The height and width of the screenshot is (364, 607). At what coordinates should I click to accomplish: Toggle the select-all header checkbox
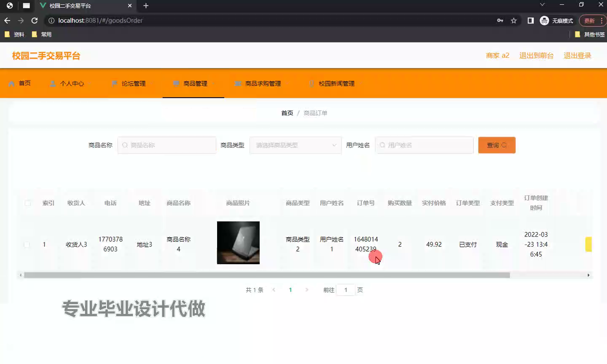(x=28, y=203)
